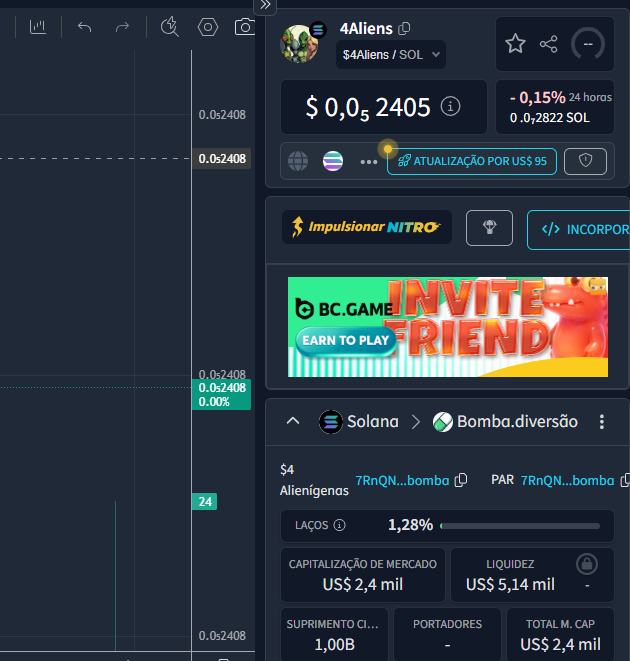Redo the chart action
Screen dimensions: 630x661
(122, 27)
